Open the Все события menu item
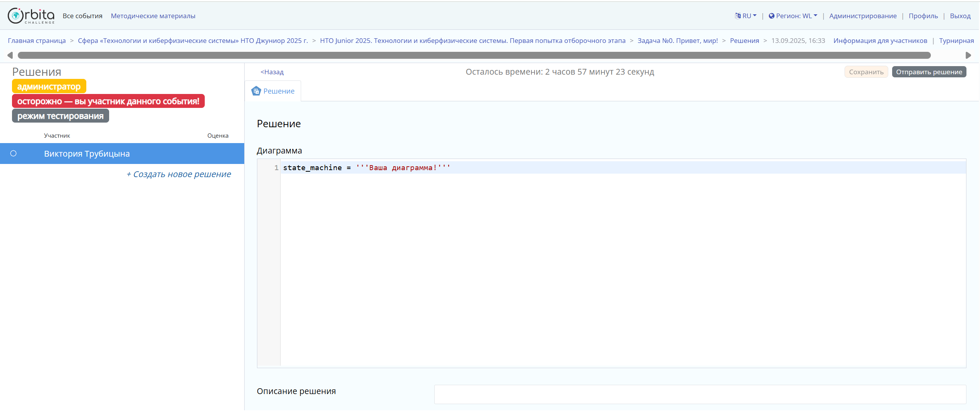980x413 pixels. [82, 16]
